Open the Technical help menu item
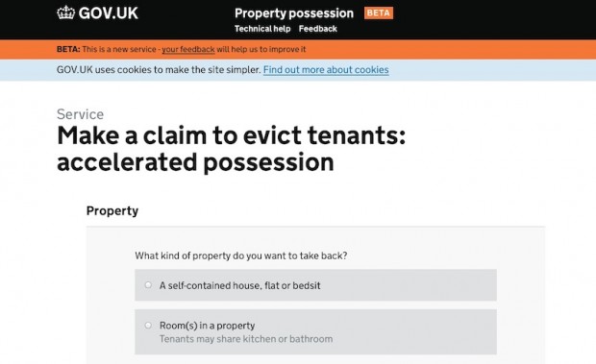Screen dimensions: 596x364 262,29
